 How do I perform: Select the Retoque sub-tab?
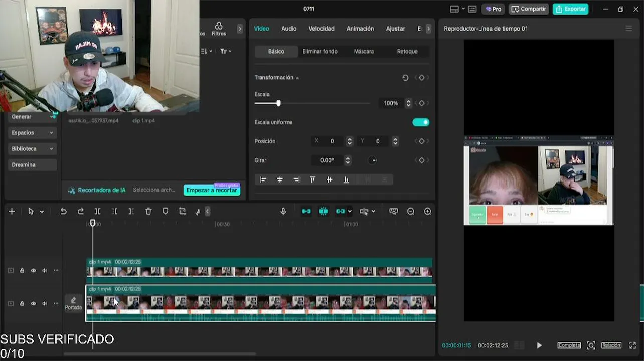pyautogui.click(x=407, y=51)
